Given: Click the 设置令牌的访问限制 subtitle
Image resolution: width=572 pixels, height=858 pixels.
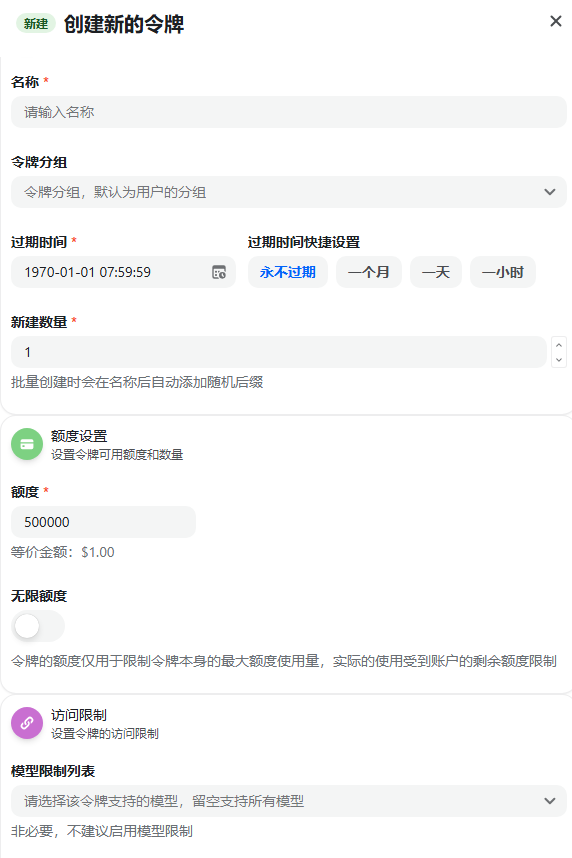Looking at the screenshot, I should tap(105, 734).
